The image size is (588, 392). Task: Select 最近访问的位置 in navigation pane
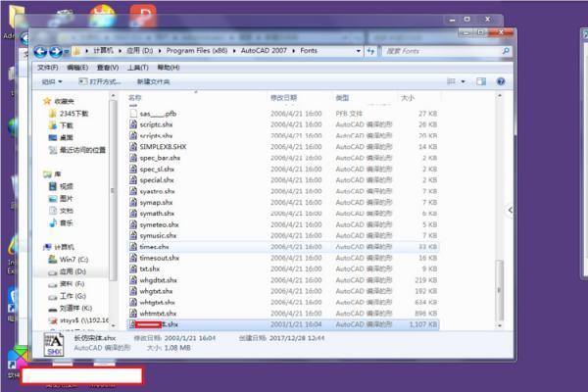(82, 150)
